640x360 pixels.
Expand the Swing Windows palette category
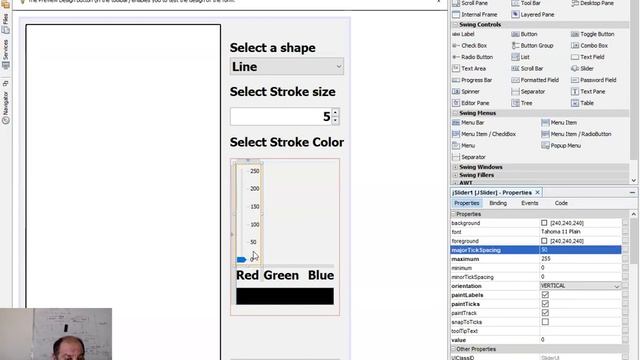coord(455,167)
